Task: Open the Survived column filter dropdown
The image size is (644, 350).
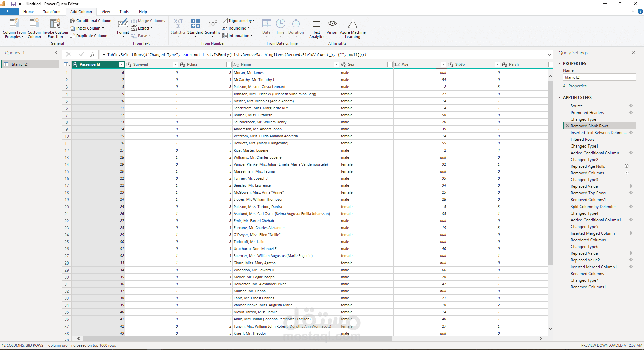Action: click(175, 64)
